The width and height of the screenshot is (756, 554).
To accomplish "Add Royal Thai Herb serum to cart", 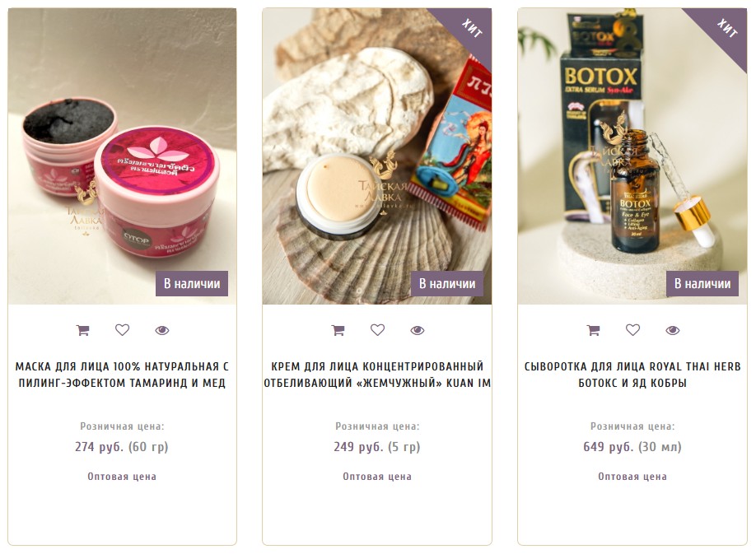I will click(x=593, y=330).
